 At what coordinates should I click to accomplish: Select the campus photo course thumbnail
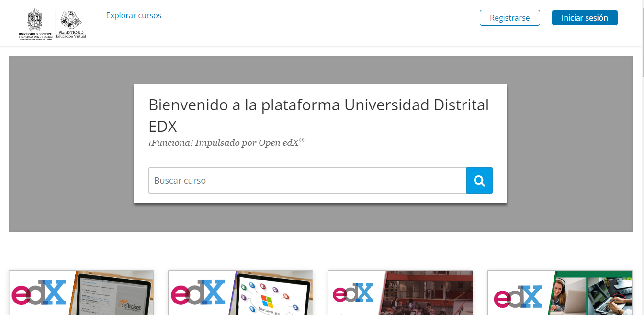pos(400,292)
